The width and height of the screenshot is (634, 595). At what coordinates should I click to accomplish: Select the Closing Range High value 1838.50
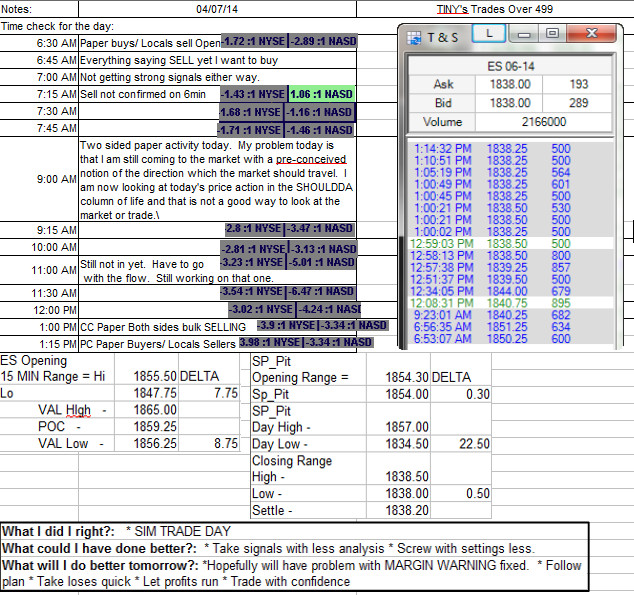398,477
